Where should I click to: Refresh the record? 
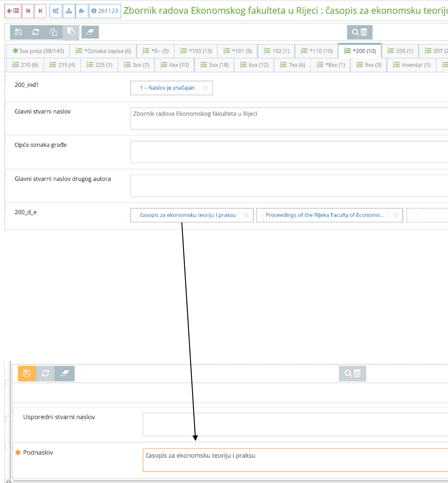tap(36, 32)
